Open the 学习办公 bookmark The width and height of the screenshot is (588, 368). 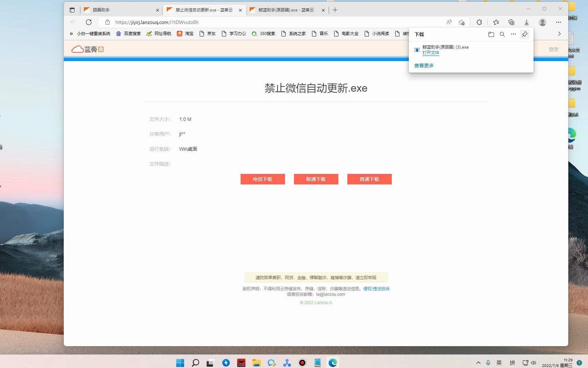[234, 34]
